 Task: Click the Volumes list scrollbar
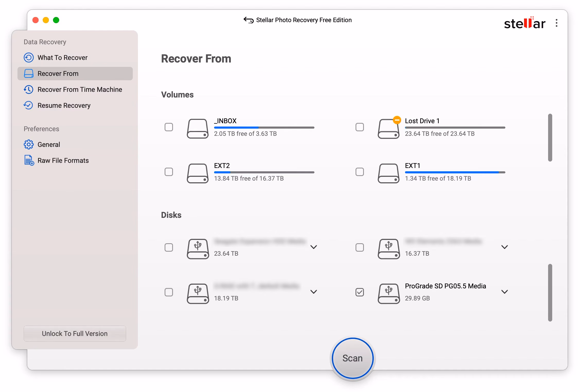[x=550, y=138]
